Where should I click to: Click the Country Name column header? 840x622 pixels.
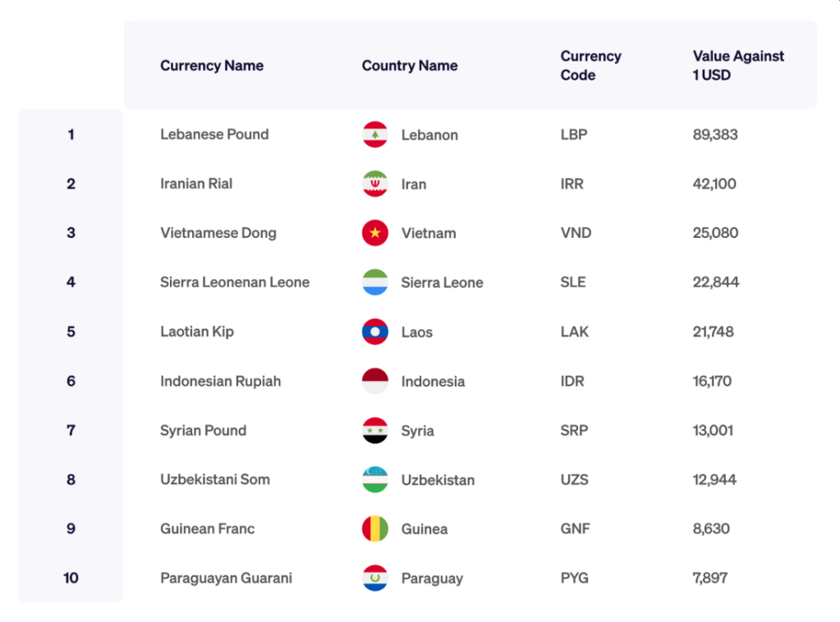(410, 66)
